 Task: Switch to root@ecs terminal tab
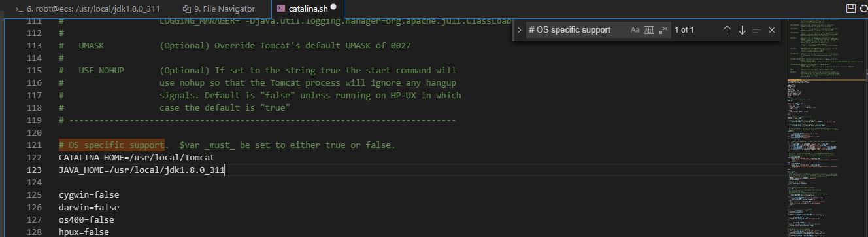(89, 9)
